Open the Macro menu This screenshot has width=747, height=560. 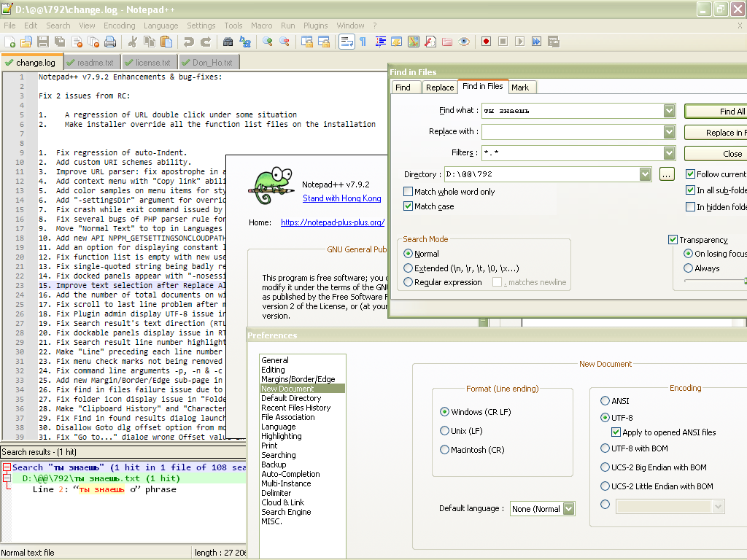(x=262, y=26)
